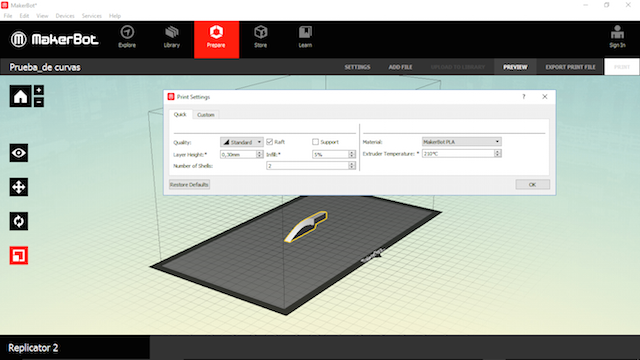Open the Library section

click(172, 37)
